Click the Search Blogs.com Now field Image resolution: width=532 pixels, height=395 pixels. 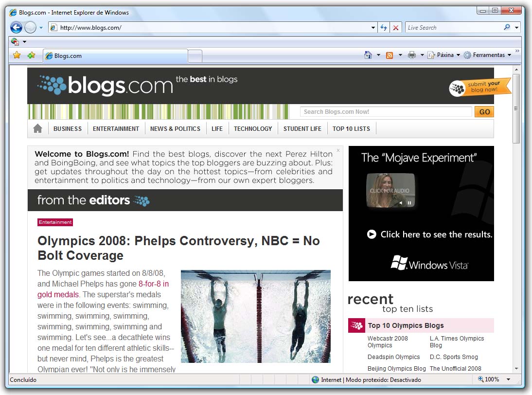386,112
